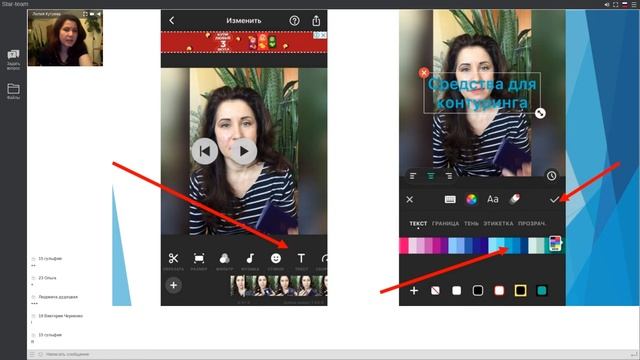The height and width of the screenshot is (360, 640).
Task: Open the chat options icon beside message field
Action: click(x=32, y=354)
